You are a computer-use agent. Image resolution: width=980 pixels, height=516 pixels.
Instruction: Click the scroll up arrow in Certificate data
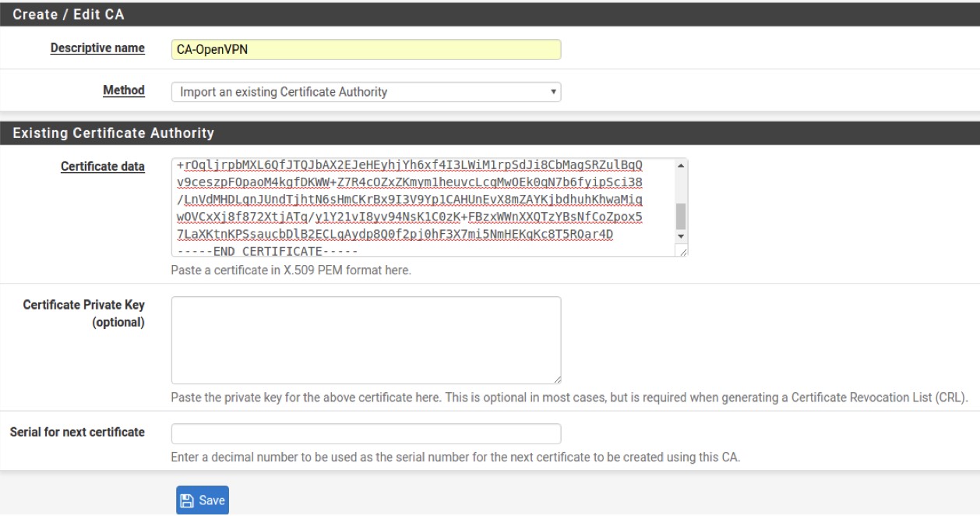click(x=681, y=165)
